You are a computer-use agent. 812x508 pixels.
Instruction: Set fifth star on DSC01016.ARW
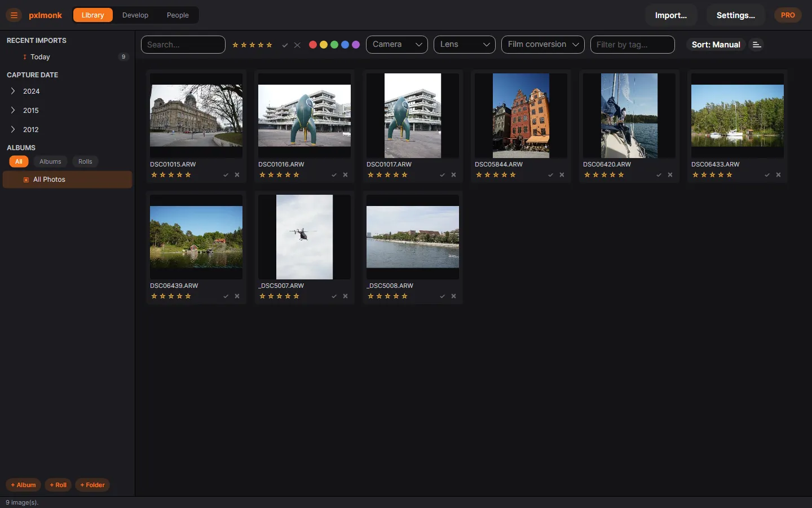click(296, 175)
